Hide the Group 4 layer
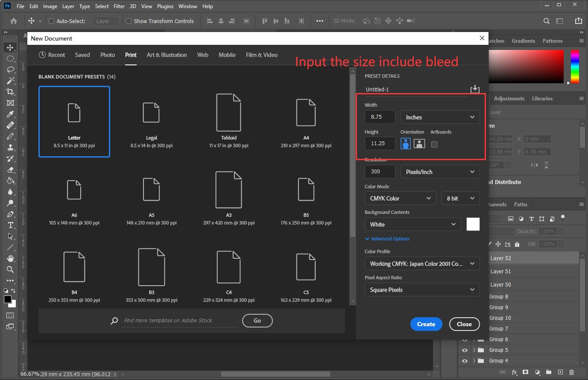Screen dimensions: 588x380 tap(465, 361)
